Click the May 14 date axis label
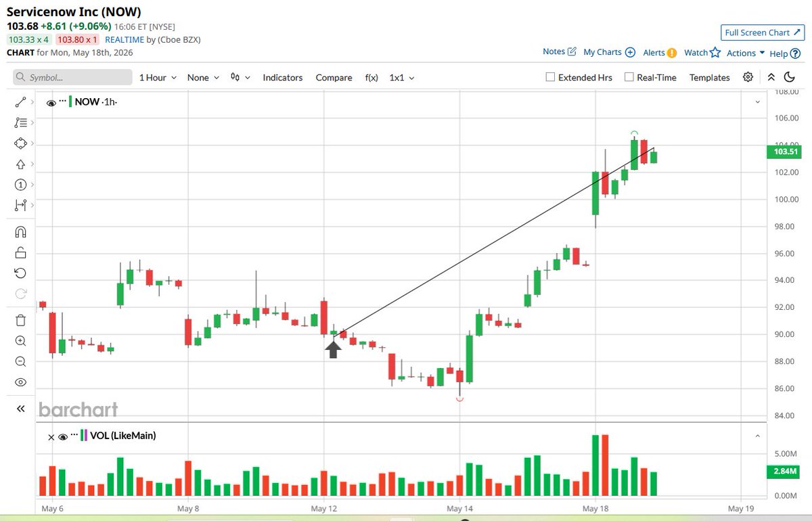812x521 pixels. (459, 508)
